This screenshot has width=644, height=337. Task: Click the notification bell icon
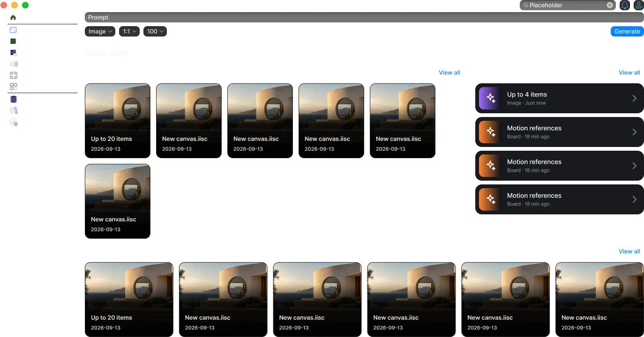coord(625,5)
